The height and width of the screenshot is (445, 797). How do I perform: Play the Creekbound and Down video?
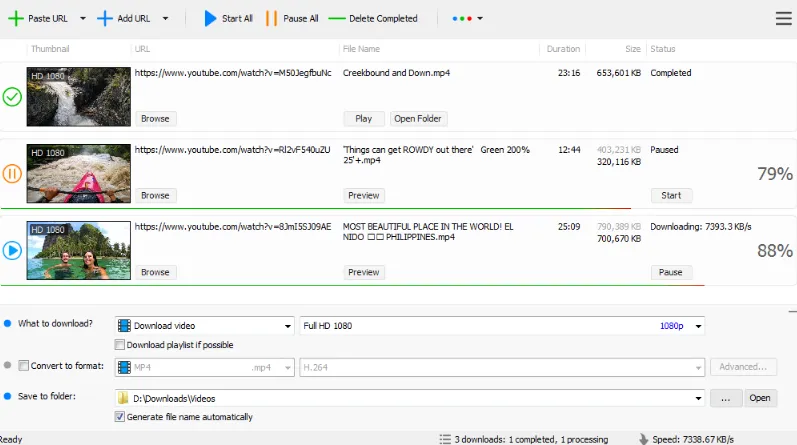click(x=363, y=118)
